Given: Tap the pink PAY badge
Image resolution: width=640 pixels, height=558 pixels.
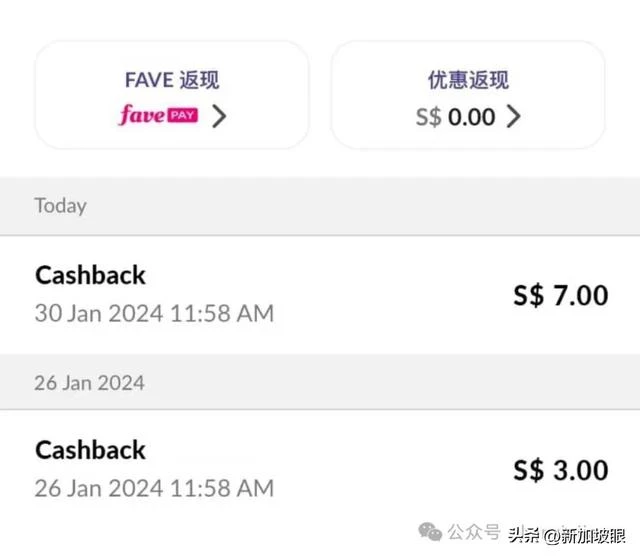Looking at the screenshot, I should tap(182, 116).
